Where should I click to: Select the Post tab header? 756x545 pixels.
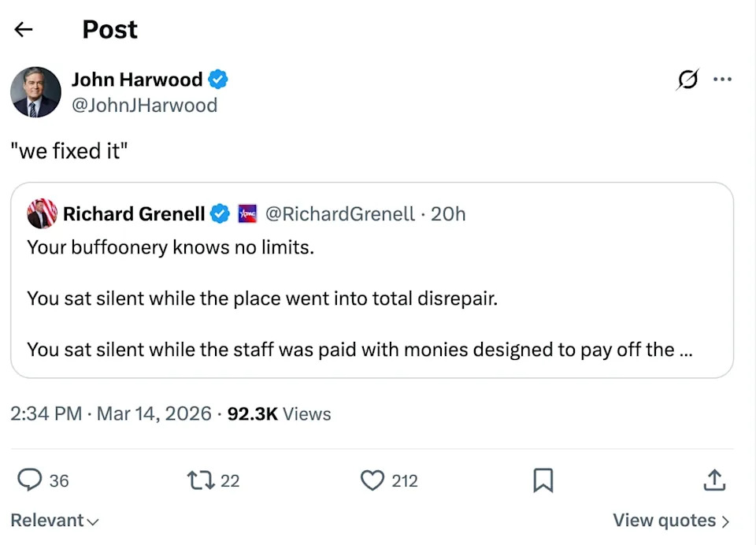click(109, 29)
